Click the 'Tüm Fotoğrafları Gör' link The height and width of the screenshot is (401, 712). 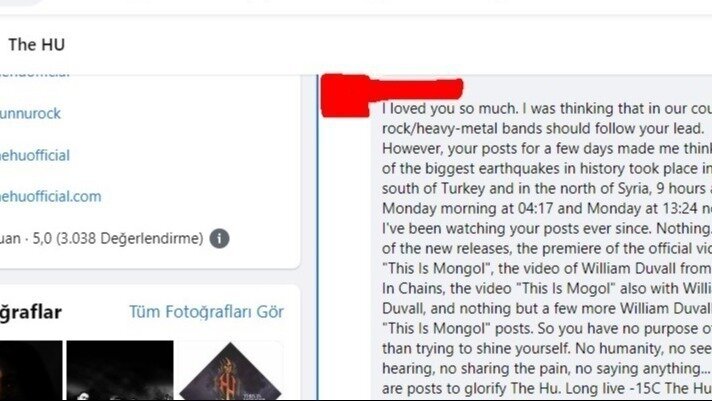207,312
